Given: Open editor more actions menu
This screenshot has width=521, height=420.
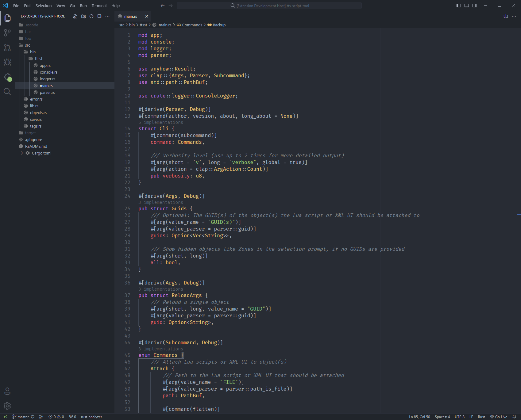Looking at the screenshot, I should point(514,16).
